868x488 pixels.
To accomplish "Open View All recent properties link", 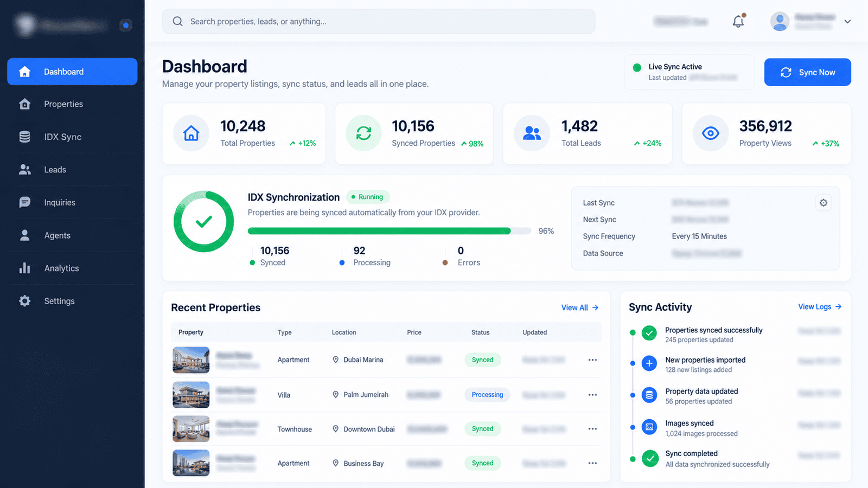I will pos(580,307).
